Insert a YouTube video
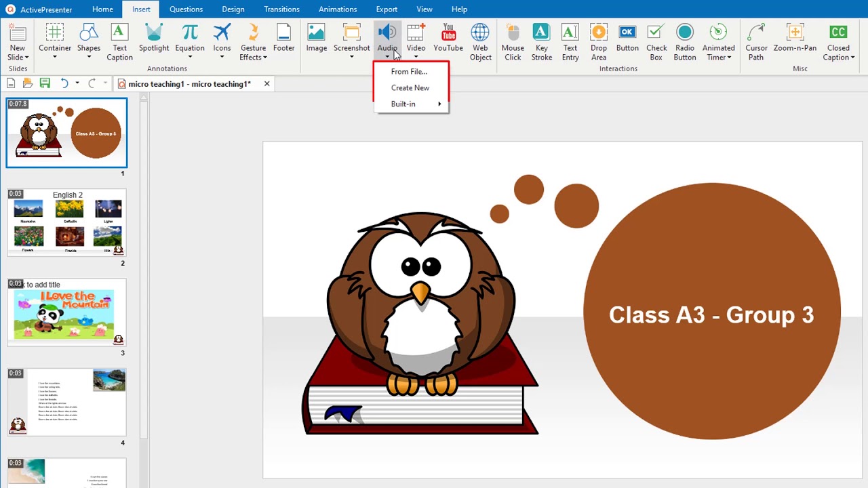 coord(448,38)
